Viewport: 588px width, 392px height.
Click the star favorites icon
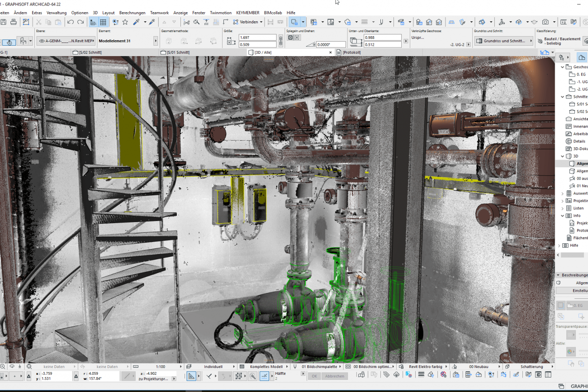click(x=125, y=22)
